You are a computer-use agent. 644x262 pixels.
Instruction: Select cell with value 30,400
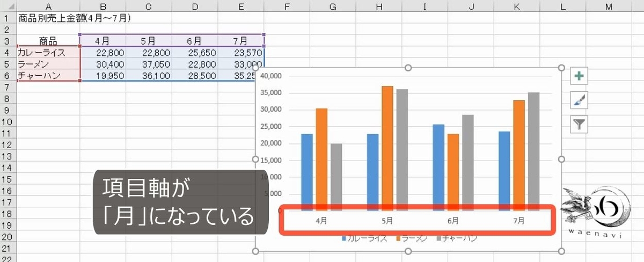point(103,64)
